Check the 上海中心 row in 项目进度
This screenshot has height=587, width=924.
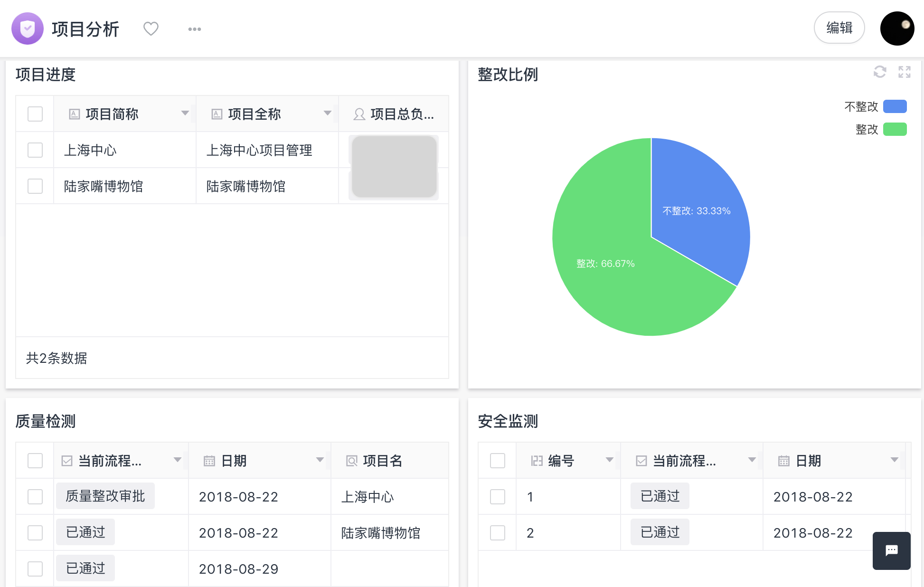pyautogui.click(x=35, y=150)
